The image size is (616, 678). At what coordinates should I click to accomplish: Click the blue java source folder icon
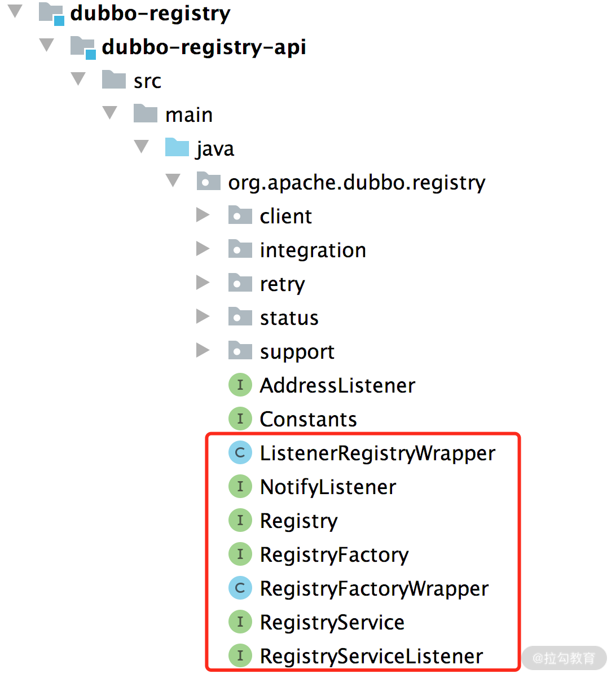click(x=177, y=148)
